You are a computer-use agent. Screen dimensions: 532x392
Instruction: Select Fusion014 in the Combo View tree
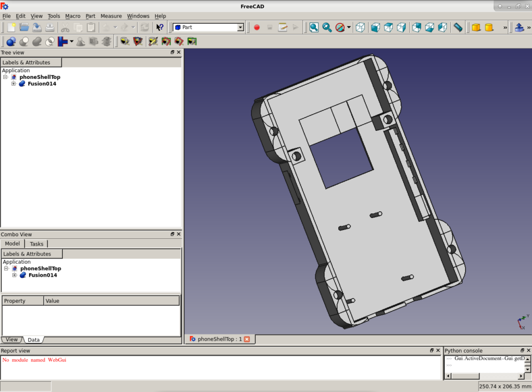coord(43,275)
